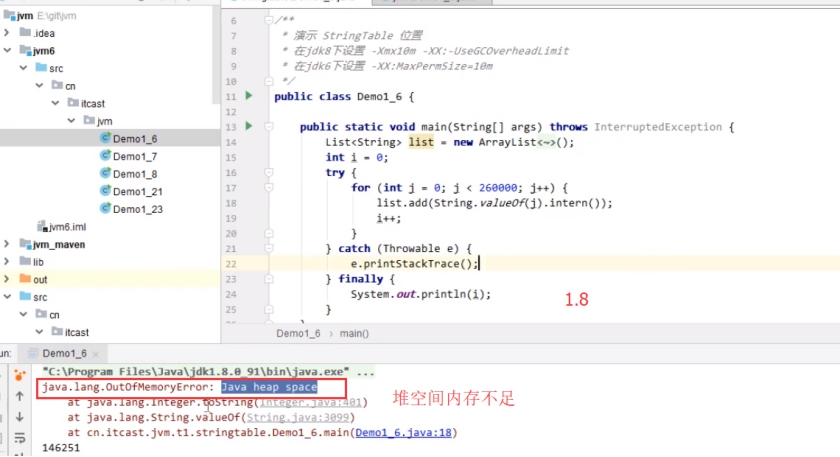840x457 pixels.
Task: Expand folded diamond in ArrayList<~>
Action: [x=546, y=143]
